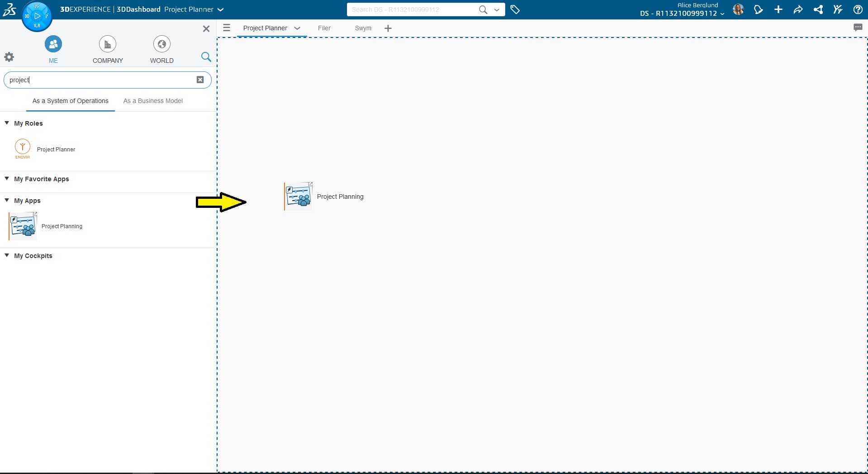Switch to As a Business Model tab
The height and width of the screenshot is (474, 868).
(x=153, y=101)
